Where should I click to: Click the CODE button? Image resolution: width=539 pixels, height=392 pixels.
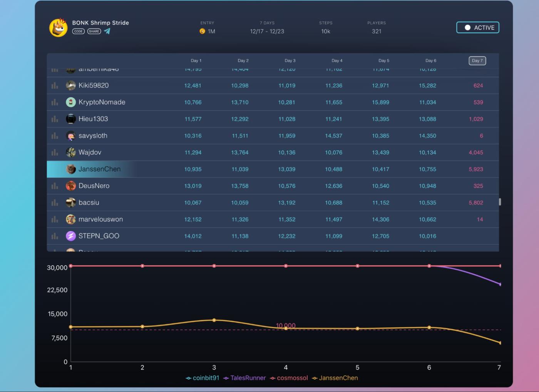[x=78, y=31]
